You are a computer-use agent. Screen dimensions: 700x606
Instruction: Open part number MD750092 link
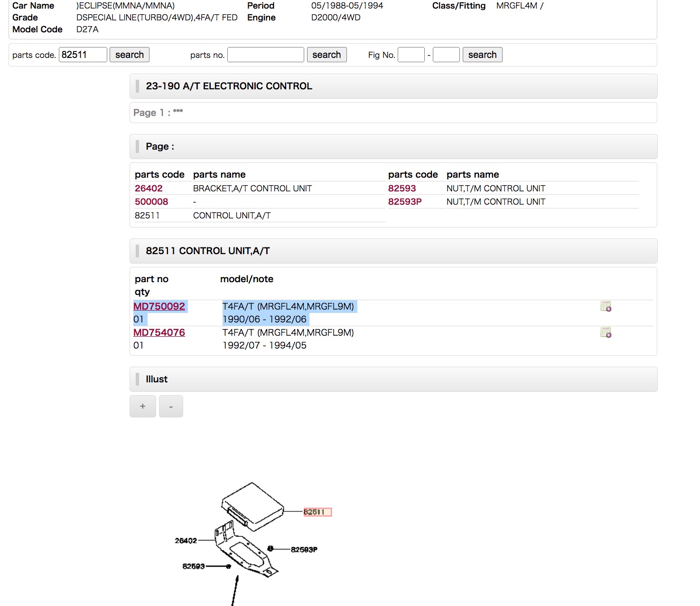click(159, 306)
